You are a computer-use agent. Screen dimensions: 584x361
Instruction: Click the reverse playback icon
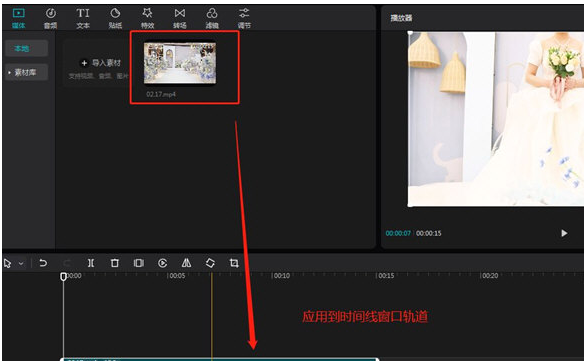click(x=162, y=263)
